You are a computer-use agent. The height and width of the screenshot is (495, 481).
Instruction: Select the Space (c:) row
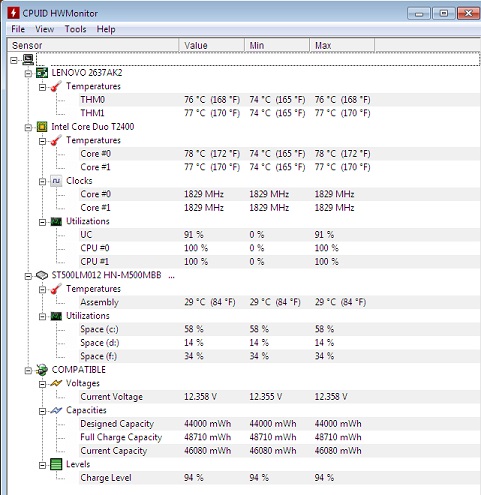[279, 329]
